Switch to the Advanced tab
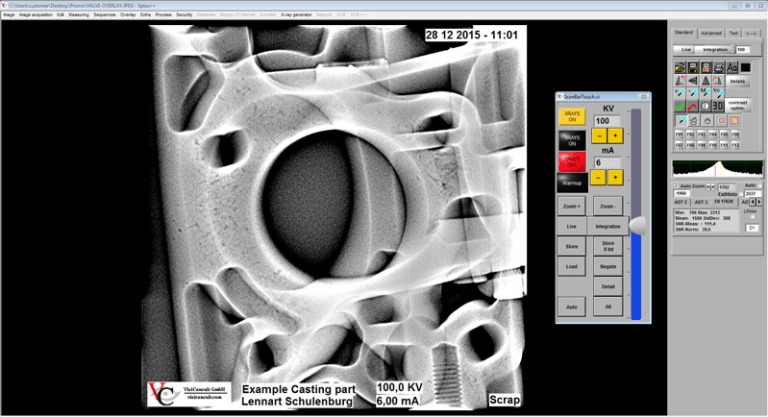The height and width of the screenshot is (417, 768). tap(711, 33)
